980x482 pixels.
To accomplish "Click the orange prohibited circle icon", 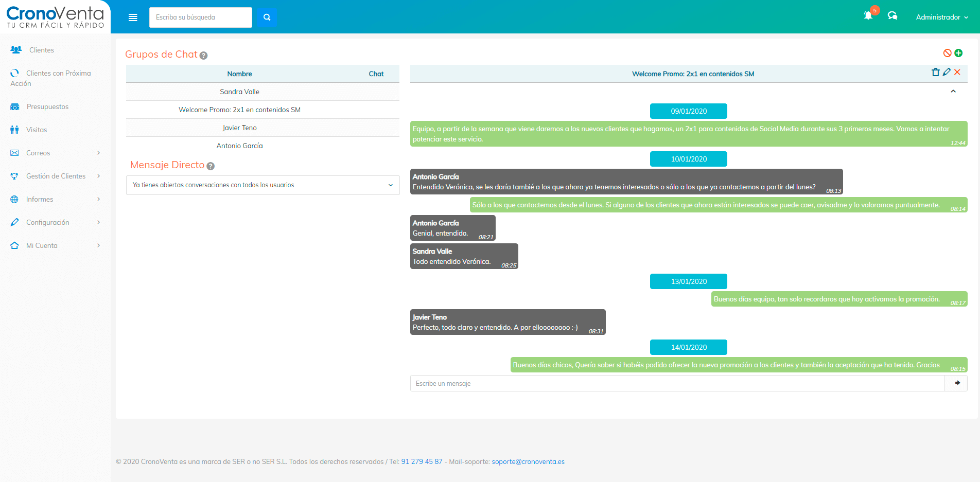I will click(947, 53).
